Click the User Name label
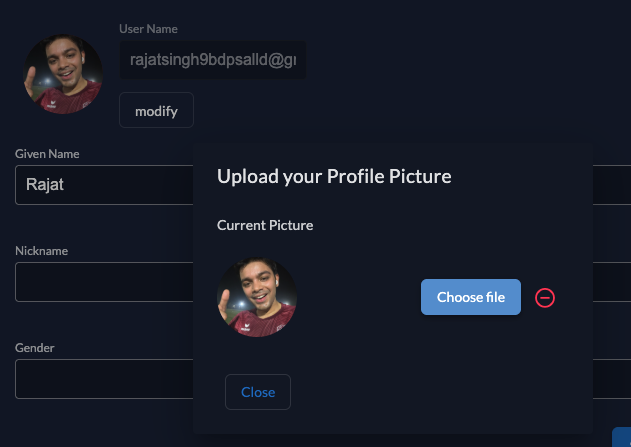The width and height of the screenshot is (631, 447). (x=148, y=29)
